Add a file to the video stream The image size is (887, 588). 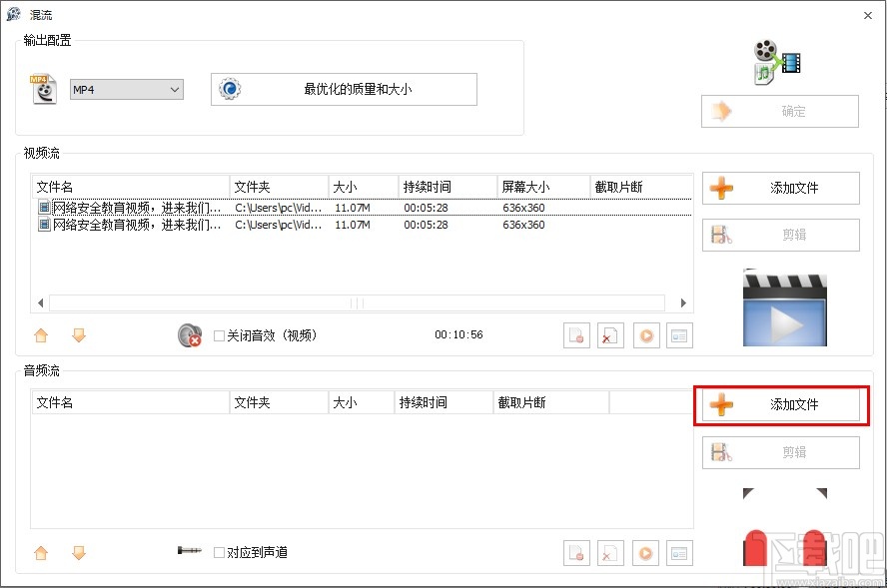click(x=781, y=188)
